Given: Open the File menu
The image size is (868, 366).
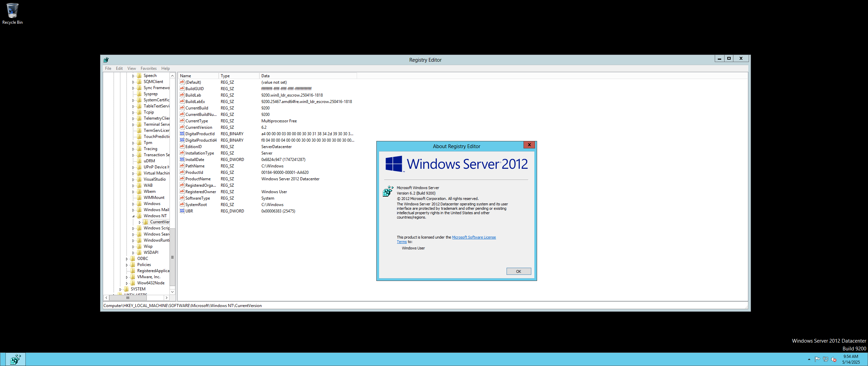Looking at the screenshot, I should pos(108,68).
